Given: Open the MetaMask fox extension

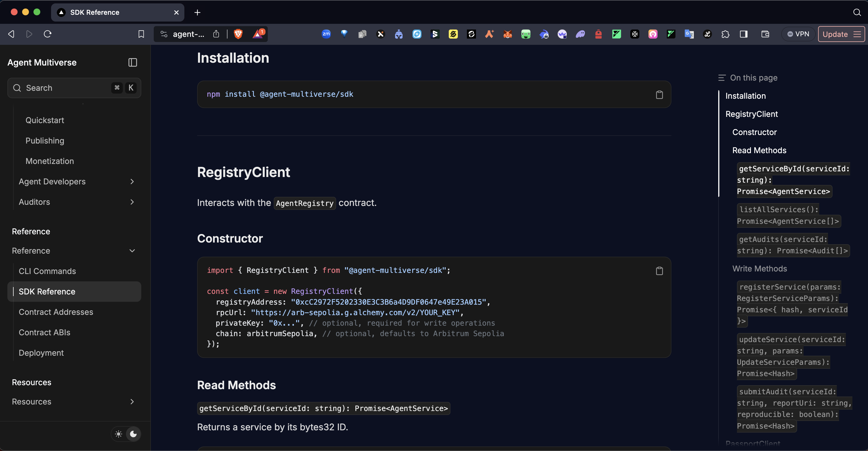Looking at the screenshot, I should click(507, 34).
